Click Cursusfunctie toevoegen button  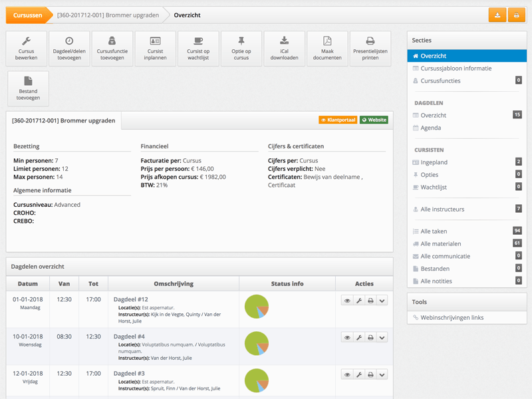click(x=112, y=49)
